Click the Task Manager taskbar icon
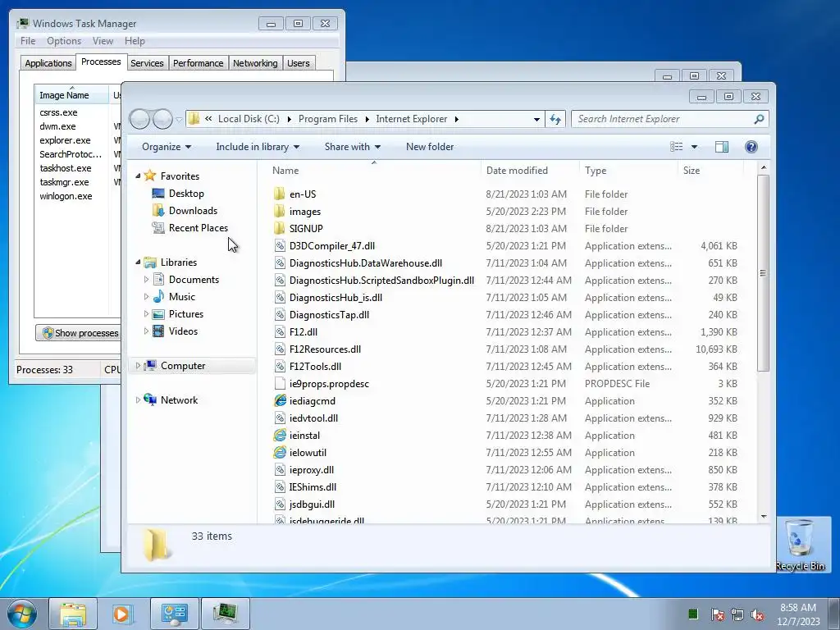Image resolution: width=840 pixels, height=630 pixels. pos(225,614)
